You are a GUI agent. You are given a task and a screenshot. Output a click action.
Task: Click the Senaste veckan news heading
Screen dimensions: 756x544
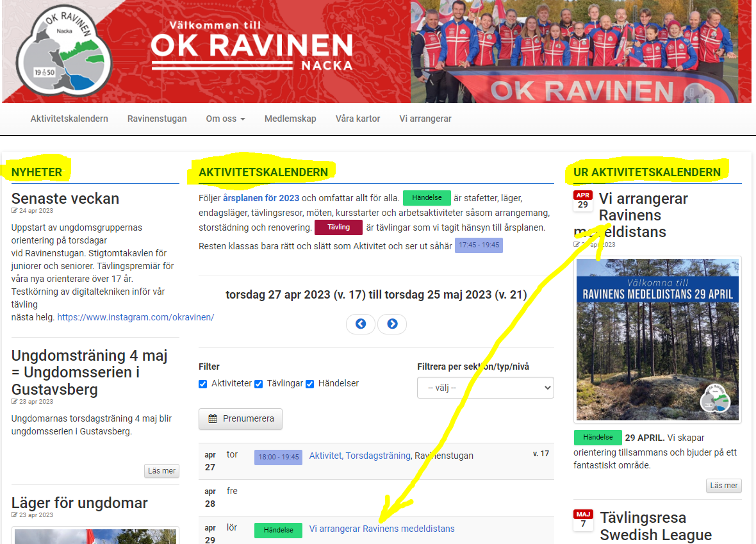click(65, 199)
